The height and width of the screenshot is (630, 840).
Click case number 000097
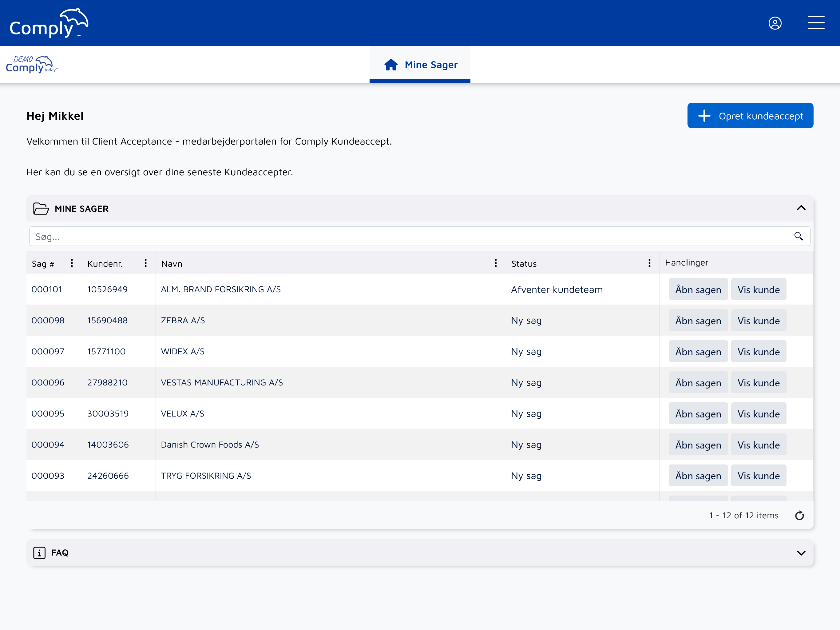pos(48,352)
